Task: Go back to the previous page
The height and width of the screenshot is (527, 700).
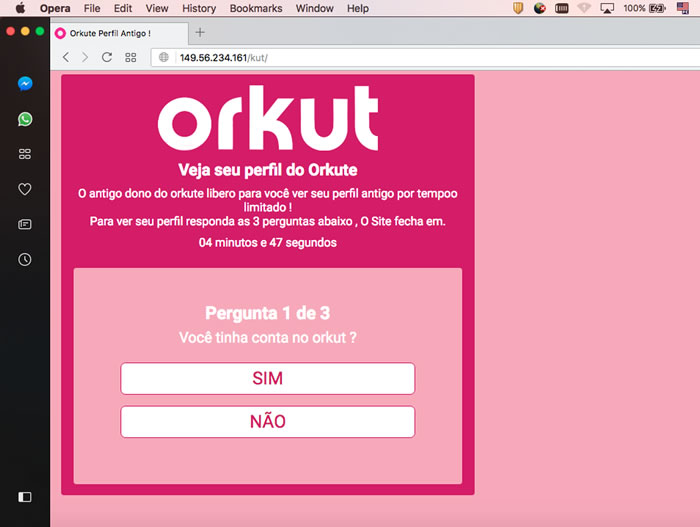Action: [66, 57]
